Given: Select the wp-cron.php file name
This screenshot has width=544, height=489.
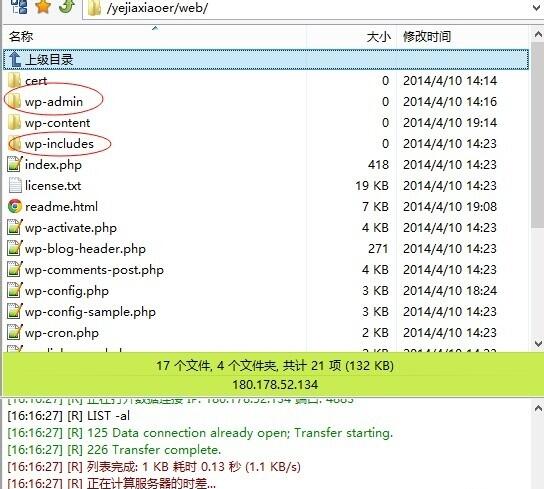Looking at the screenshot, I should click(62, 333).
